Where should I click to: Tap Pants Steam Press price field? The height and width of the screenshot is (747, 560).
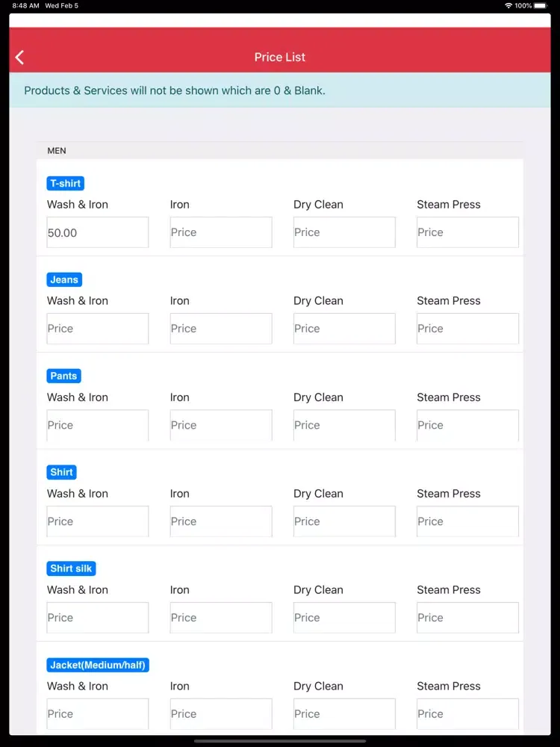pyautogui.click(x=467, y=425)
